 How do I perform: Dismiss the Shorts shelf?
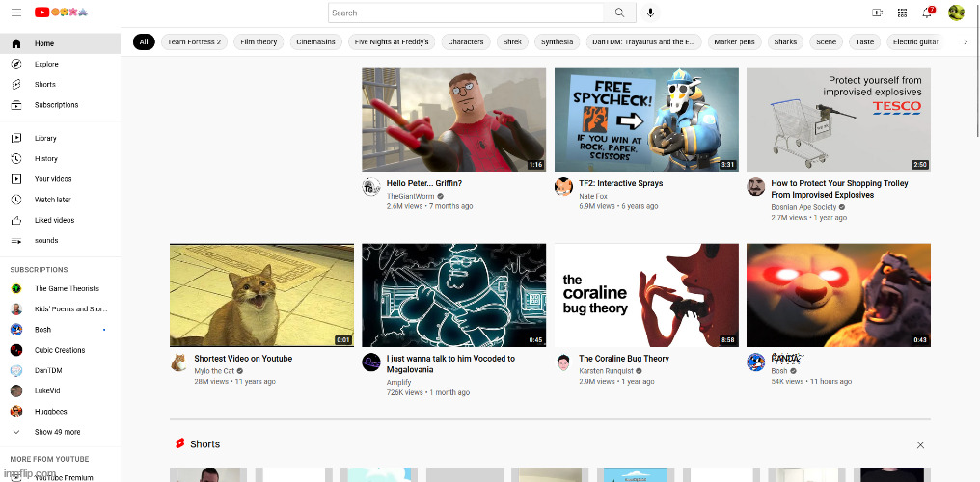920,445
